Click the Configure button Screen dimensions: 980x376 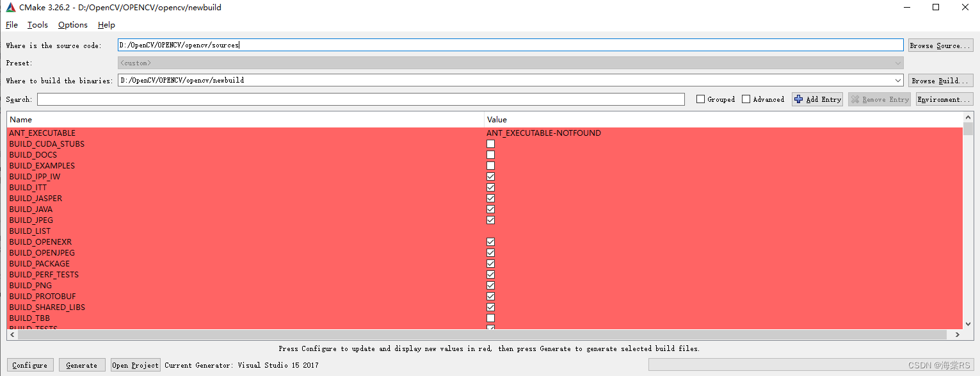[x=30, y=365]
